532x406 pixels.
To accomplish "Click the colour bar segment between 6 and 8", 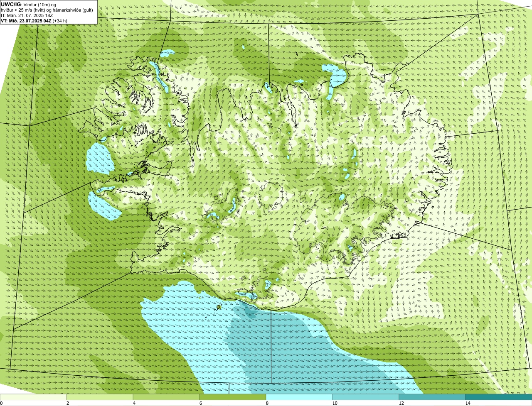I will point(233,397).
